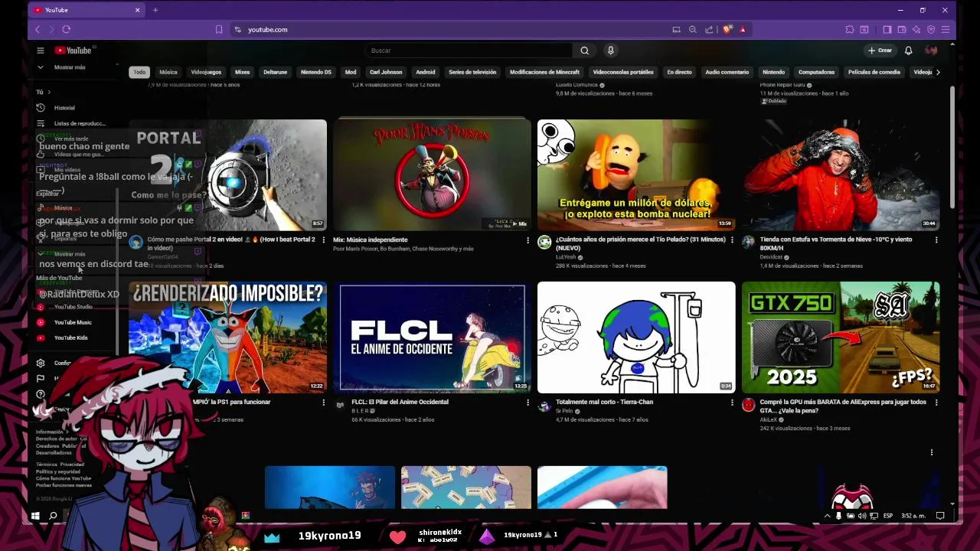Open the GTX 750 GPU video thumbnail

point(841,337)
